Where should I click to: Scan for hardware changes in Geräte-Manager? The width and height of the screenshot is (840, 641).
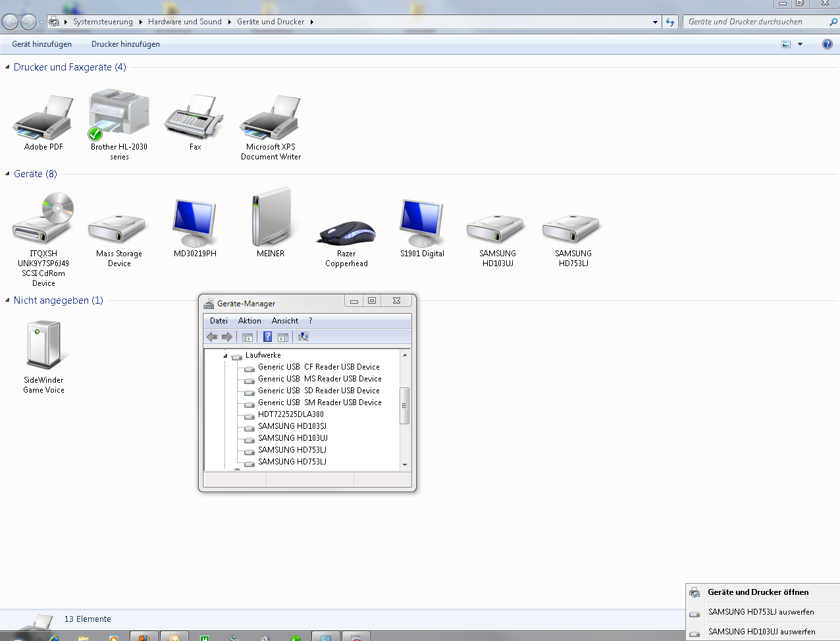click(x=303, y=337)
